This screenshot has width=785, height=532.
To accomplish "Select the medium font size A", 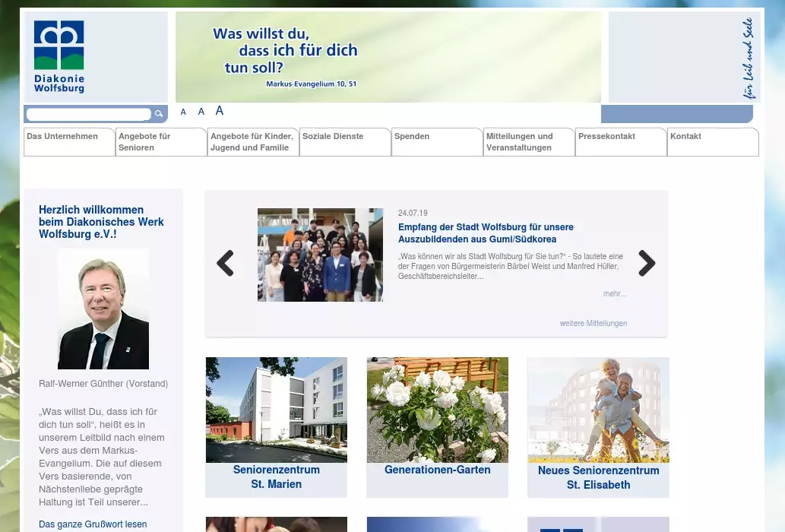I will pos(201,112).
